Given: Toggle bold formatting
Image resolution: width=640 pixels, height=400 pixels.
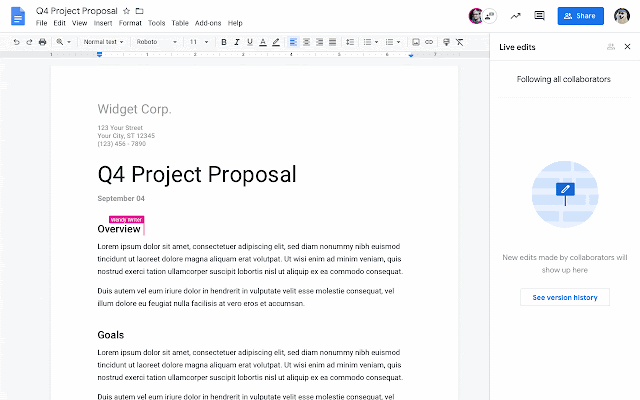Looking at the screenshot, I should tap(224, 42).
